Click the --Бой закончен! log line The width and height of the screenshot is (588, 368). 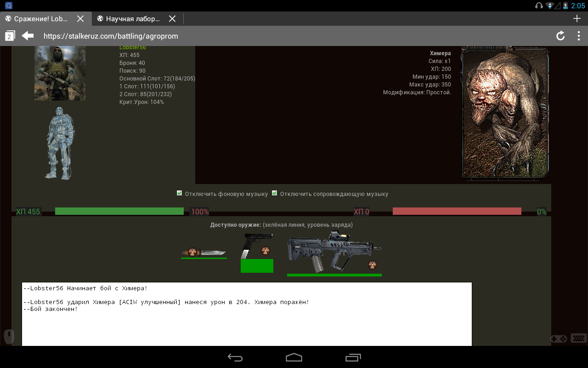point(51,309)
